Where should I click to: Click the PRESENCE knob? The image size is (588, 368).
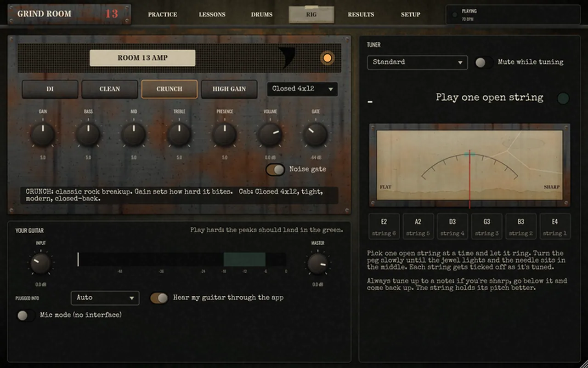225,135
